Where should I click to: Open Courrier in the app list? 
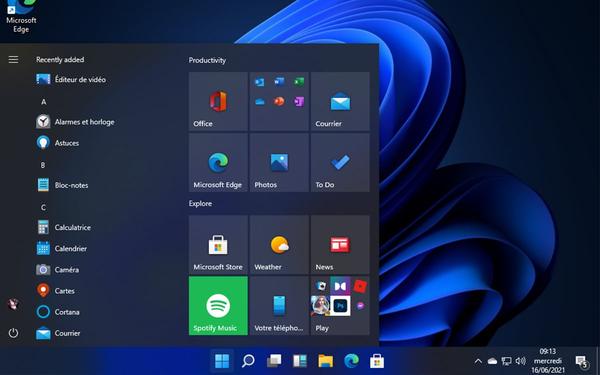58,333
